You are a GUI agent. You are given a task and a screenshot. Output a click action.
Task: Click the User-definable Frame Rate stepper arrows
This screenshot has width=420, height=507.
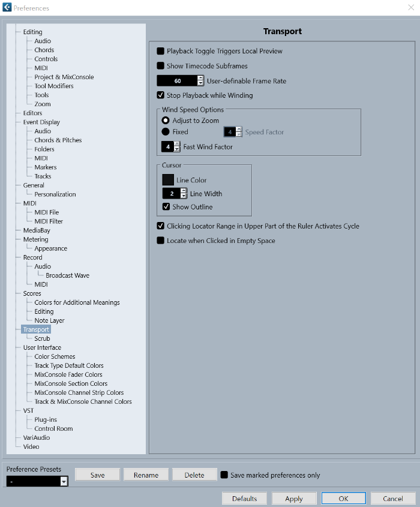coord(200,80)
